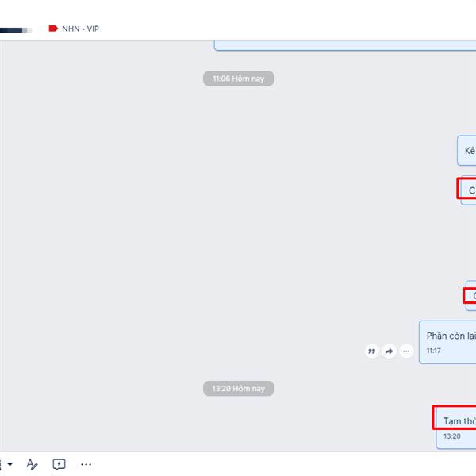
Task: Open the three-dots menu in the bottom toolbar
Action: pos(86,464)
